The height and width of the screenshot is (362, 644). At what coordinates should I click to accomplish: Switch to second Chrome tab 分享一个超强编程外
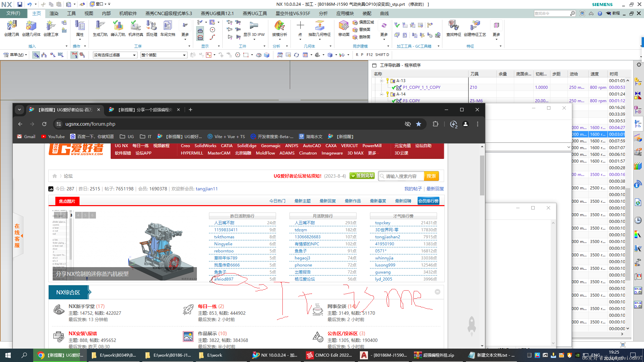[144, 110]
